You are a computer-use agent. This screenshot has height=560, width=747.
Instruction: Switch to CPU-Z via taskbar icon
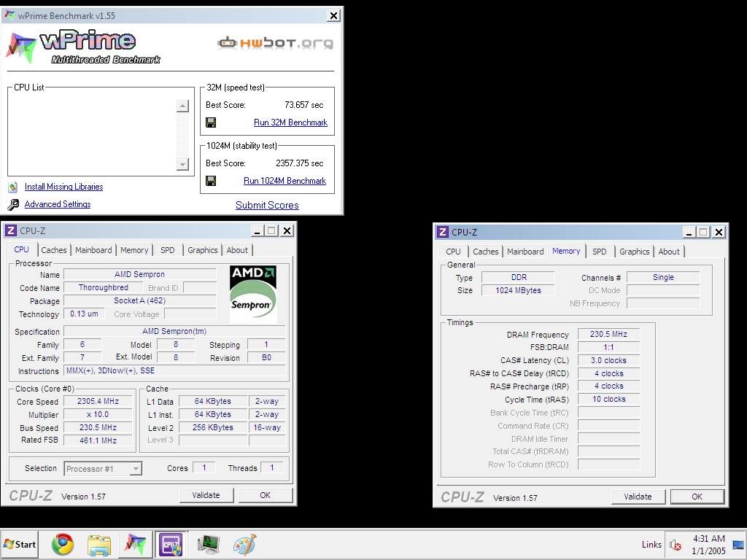tap(171, 544)
